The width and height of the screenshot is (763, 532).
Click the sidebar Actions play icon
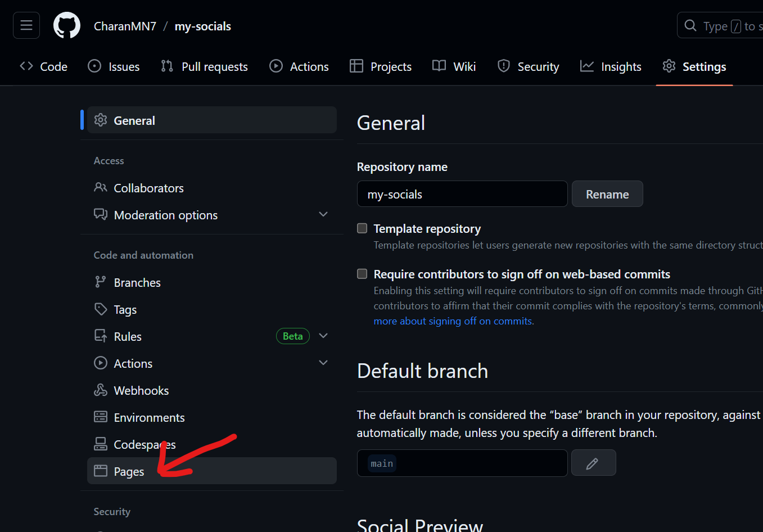tap(101, 363)
